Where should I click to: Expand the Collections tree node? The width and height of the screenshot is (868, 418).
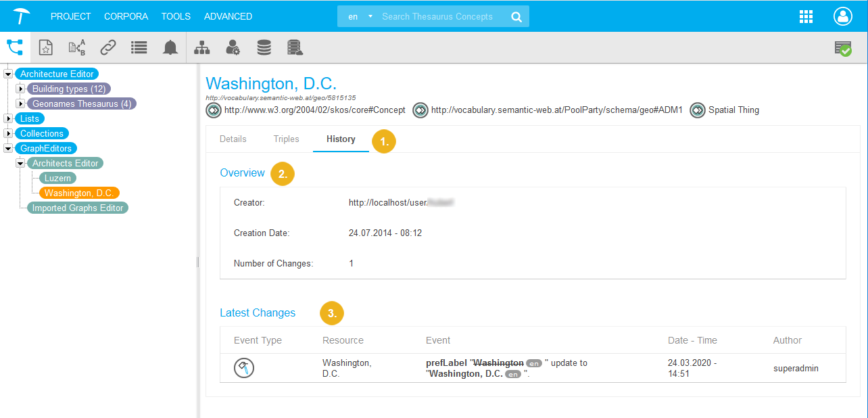click(x=8, y=134)
